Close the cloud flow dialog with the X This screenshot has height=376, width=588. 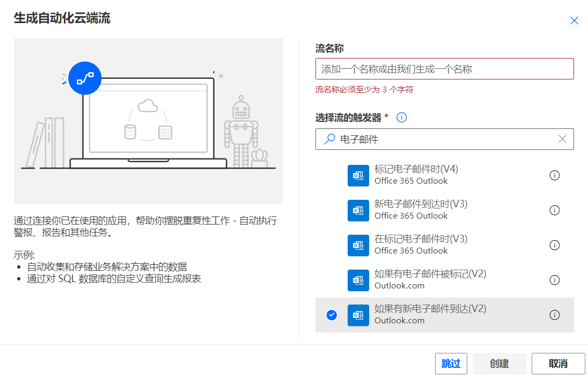pos(574,20)
